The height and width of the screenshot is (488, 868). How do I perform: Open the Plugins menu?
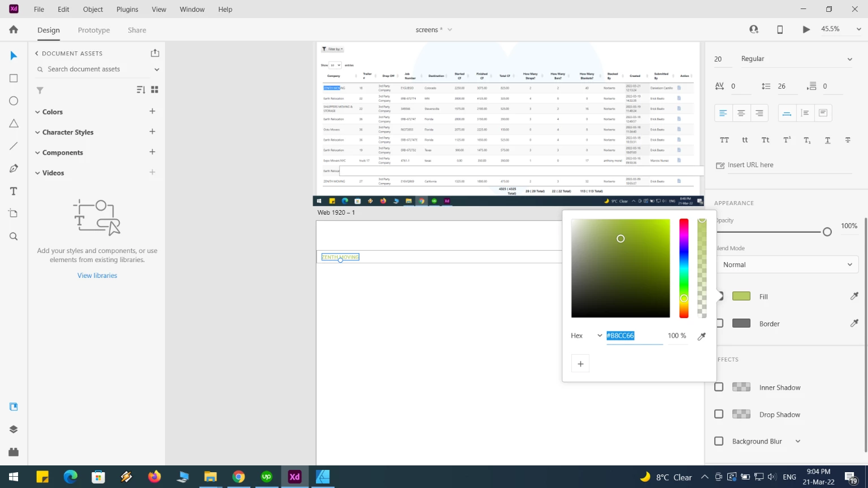(127, 9)
